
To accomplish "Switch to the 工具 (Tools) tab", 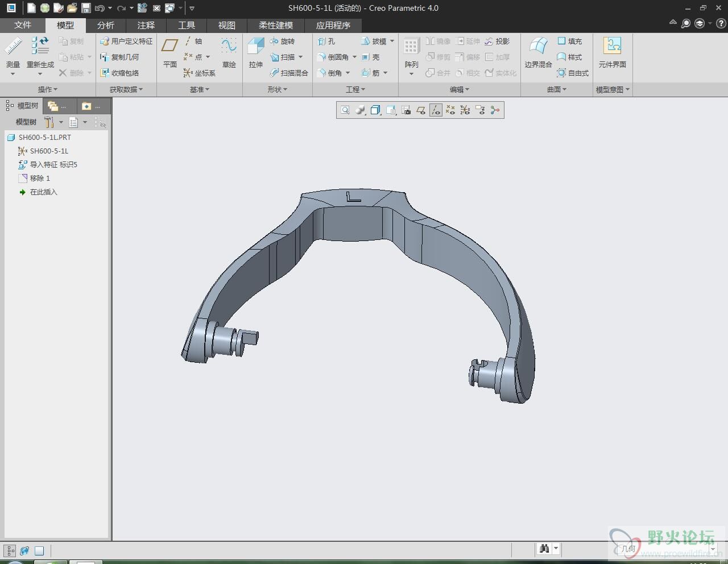I will tap(187, 25).
